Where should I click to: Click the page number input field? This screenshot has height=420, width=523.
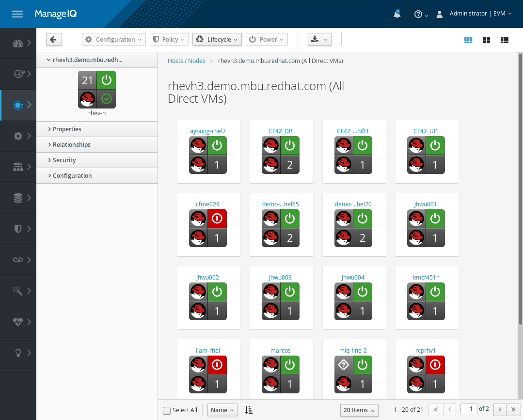pyautogui.click(x=469, y=409)
